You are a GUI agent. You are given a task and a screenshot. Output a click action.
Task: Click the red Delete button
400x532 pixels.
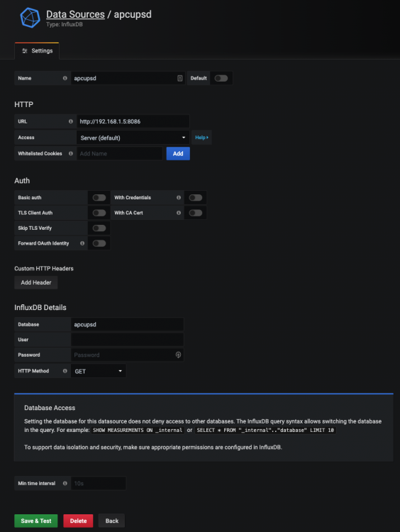point(79,521)
